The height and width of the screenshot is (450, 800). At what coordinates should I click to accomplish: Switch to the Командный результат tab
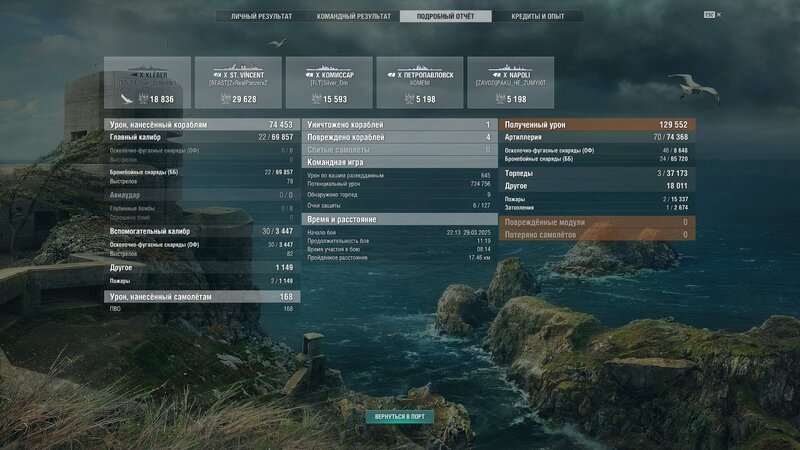coord(354,16)
